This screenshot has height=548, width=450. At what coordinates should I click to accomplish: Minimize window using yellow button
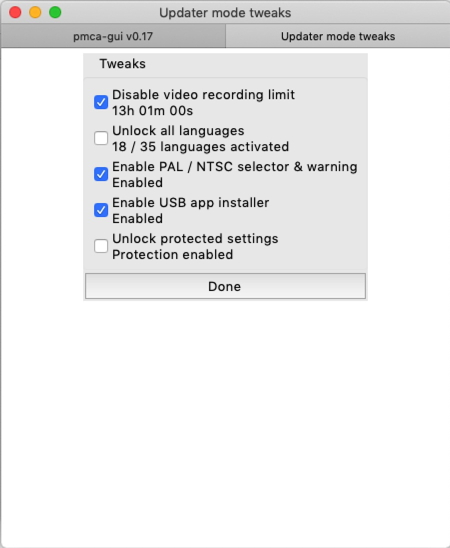[35, 13]
